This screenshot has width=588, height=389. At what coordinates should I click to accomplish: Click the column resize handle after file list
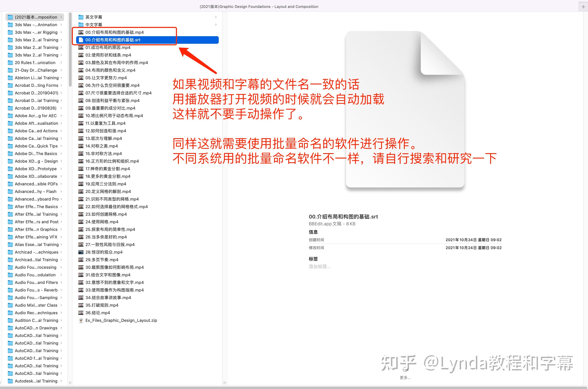pos(225,383)
